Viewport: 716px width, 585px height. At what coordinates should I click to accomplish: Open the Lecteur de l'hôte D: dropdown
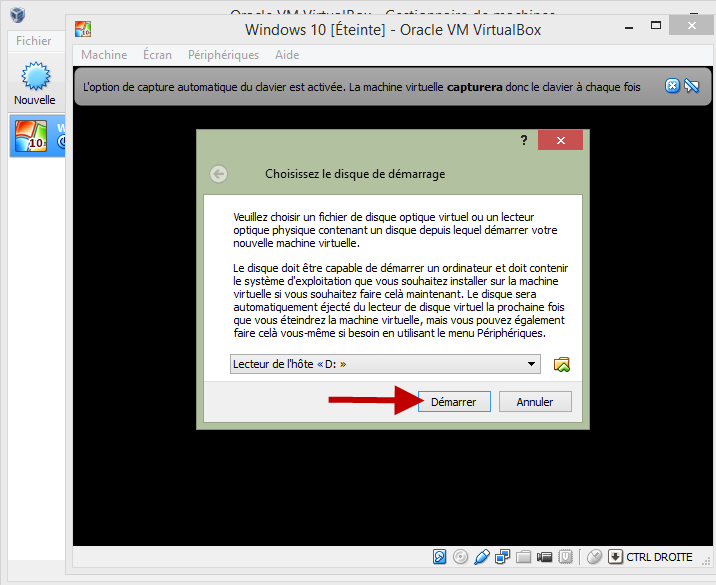pos(385,364)
